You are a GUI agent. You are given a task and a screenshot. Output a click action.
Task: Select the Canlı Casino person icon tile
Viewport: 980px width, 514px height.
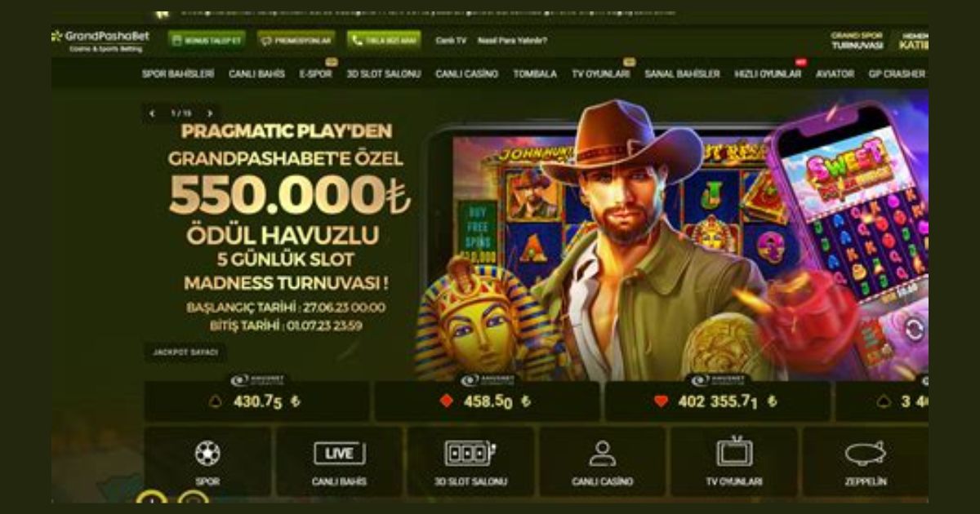tap(602, 462)
